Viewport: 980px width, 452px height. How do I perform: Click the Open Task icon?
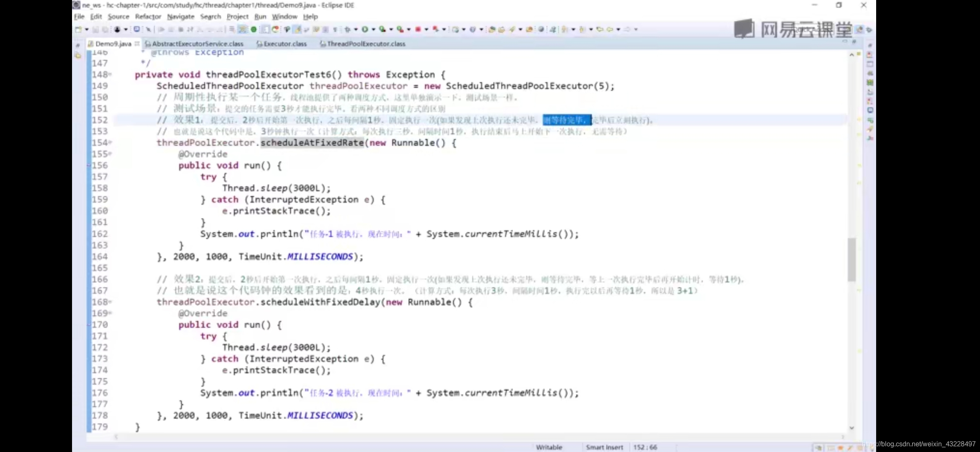(x=501, y=29)
